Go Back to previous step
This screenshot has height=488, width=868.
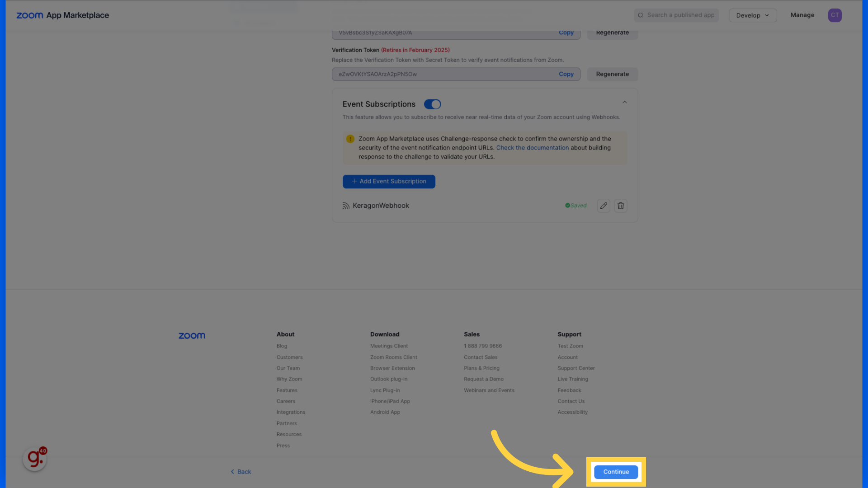[x=241, y=472]
